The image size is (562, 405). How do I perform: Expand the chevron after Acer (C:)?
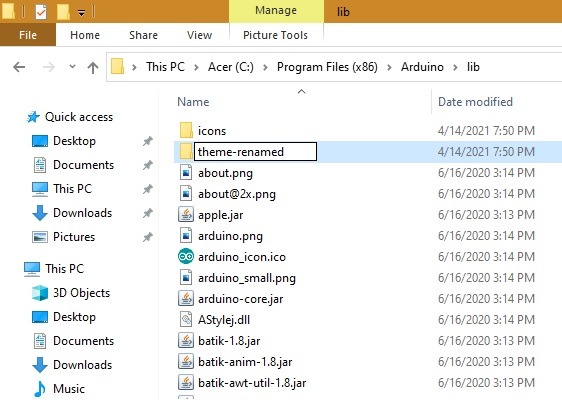pos(265,67)
